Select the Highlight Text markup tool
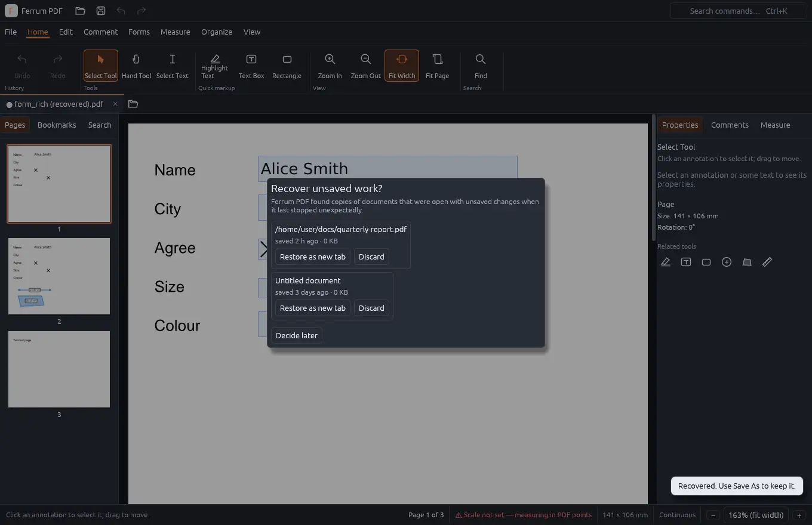The height and width of the screenshot is (525, 812). [215, 66]
